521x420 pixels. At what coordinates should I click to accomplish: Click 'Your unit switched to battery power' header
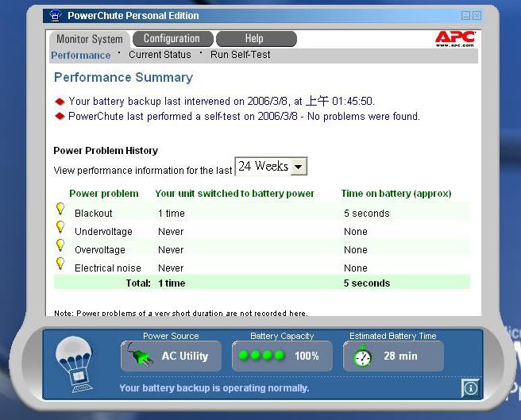234,194
